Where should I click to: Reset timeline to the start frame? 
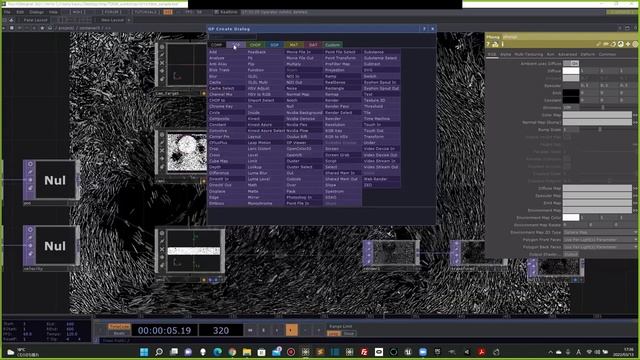250,330
